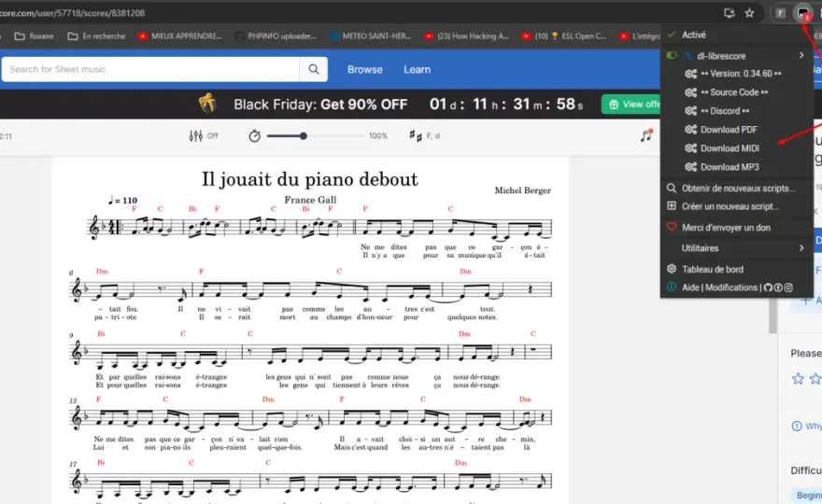Open the Facebook icon in menu footer

(778, 287)
